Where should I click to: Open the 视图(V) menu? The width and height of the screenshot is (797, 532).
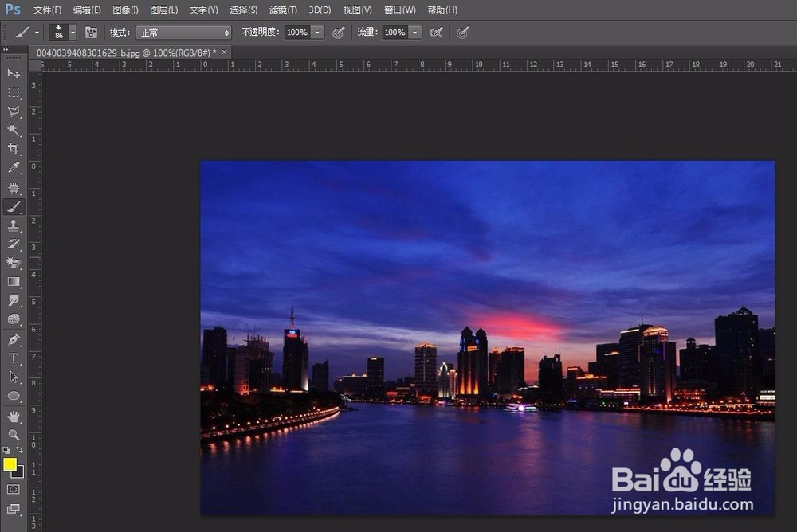click(357, 10)
